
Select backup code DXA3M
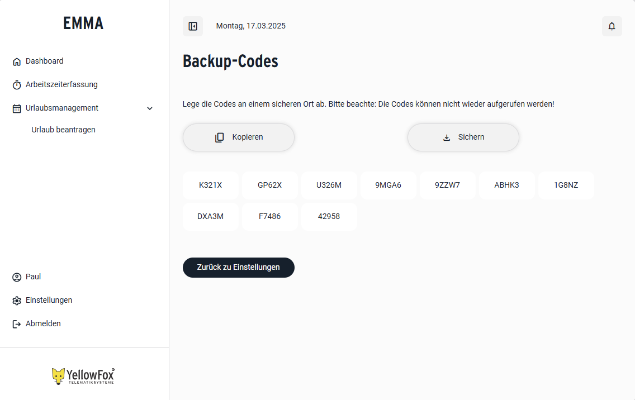[x=211, y=216]
